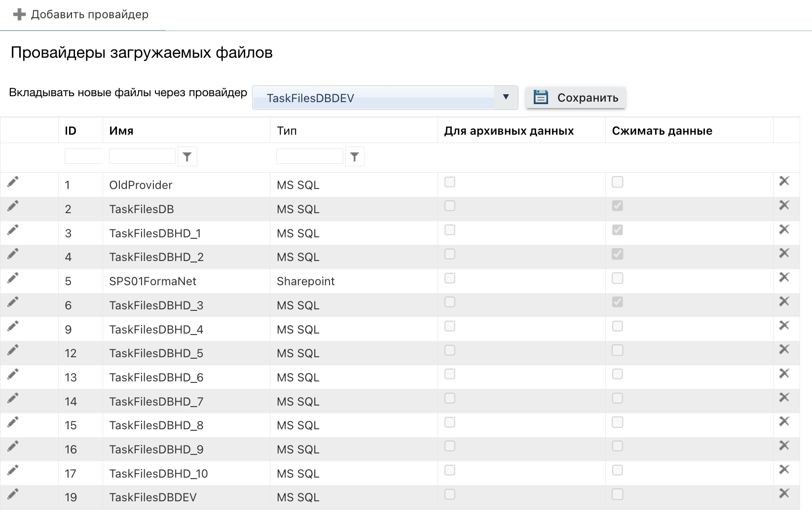Click Сжимать данные column header

click(x=662, y=131)
